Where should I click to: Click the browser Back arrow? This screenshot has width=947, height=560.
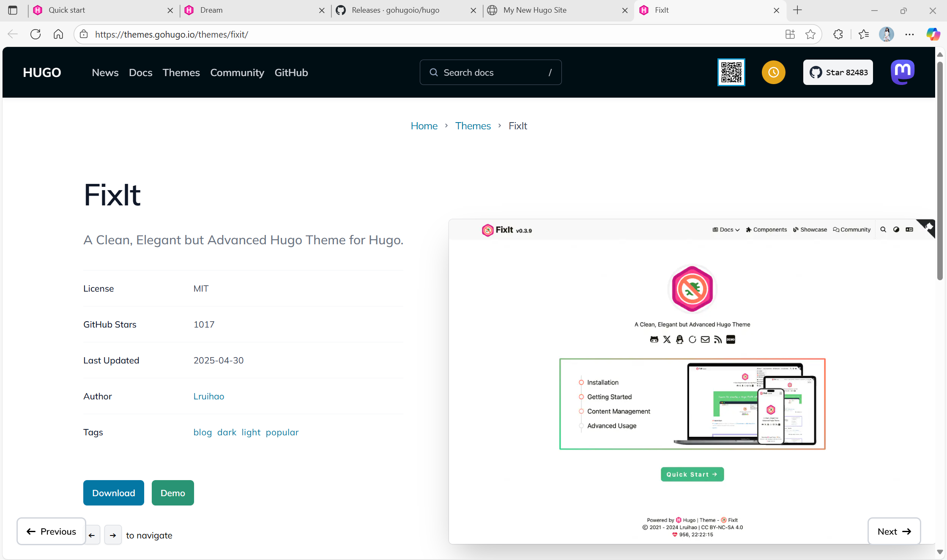tap(13, 34)
